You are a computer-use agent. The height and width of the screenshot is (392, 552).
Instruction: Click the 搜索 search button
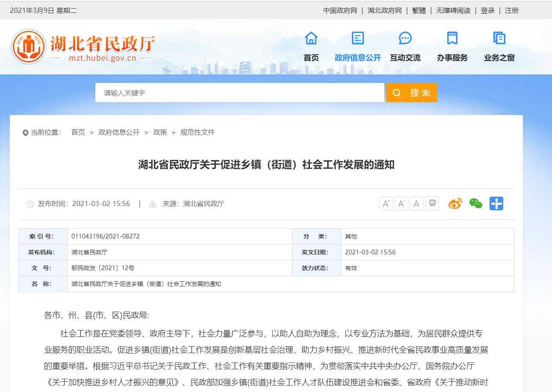[x=411, y=93]
